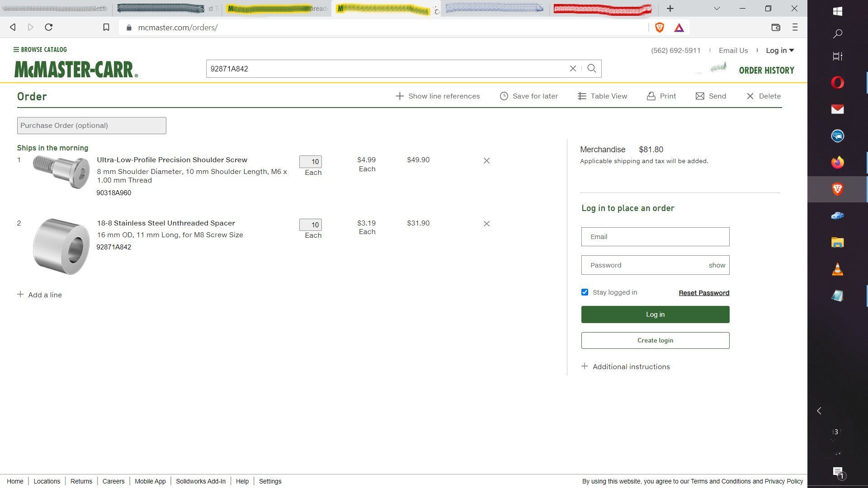Expand Show line references
Image resolution: width=868 pixels, height=488 pixels.
click(438, 96)
